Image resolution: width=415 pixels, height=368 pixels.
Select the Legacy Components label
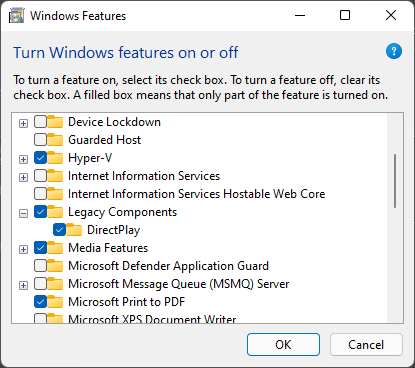coord(122,212)
